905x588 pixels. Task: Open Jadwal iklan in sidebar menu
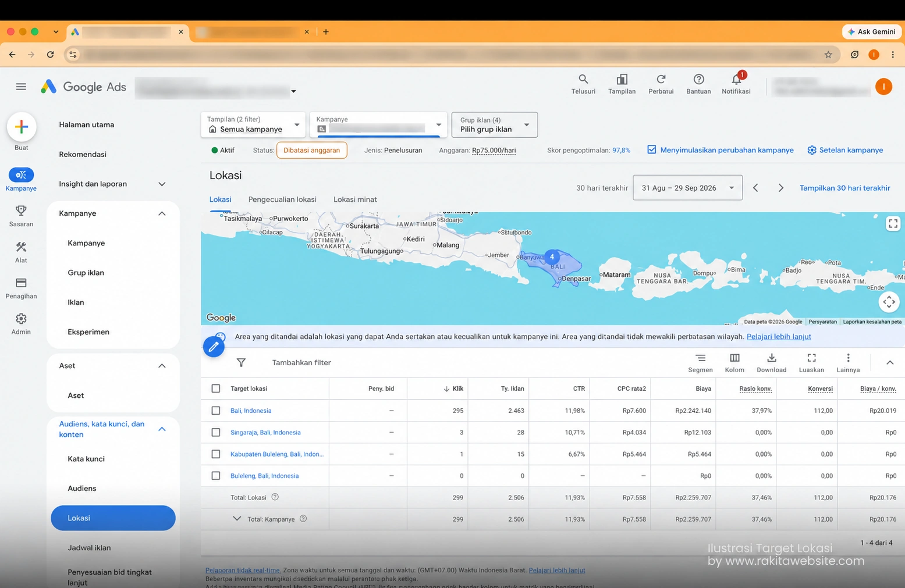pyautogui.click(x=89, y=548)
